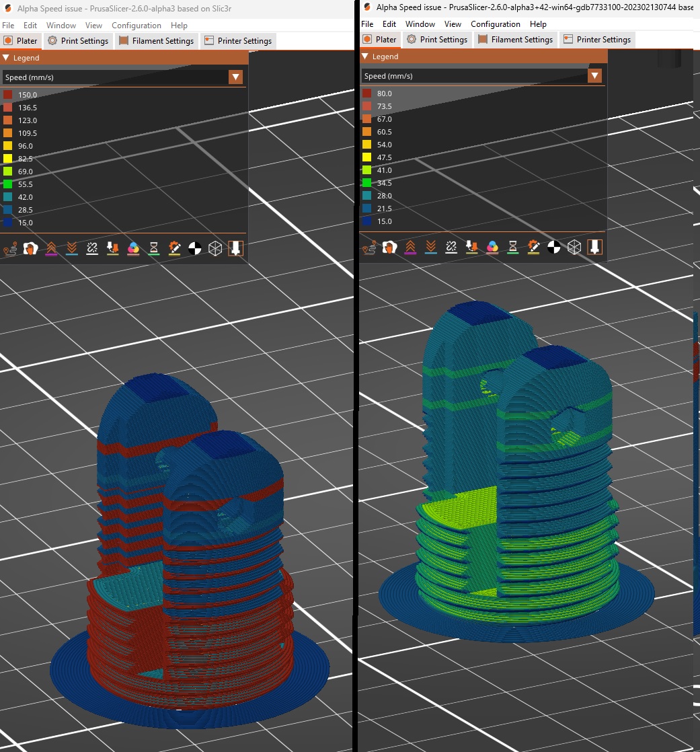Toggle Retractions up-arrows icon in right window
700x752 pixels.
410,247
